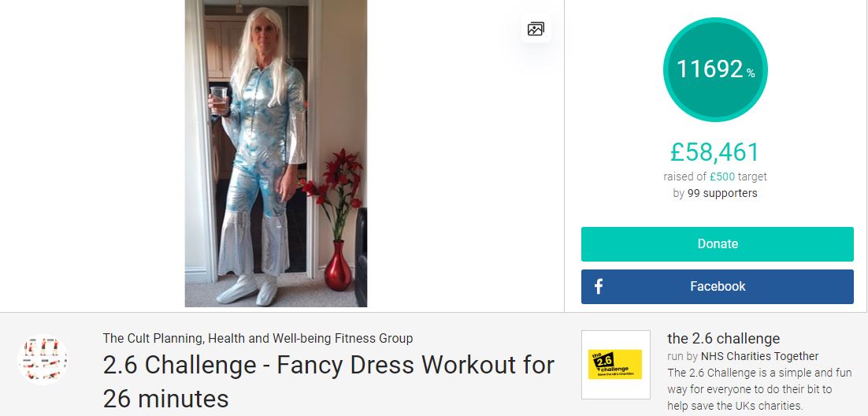Screen dimensions: 868x416
Task: Share the page with the Facebook button
Action: point(717,286)
